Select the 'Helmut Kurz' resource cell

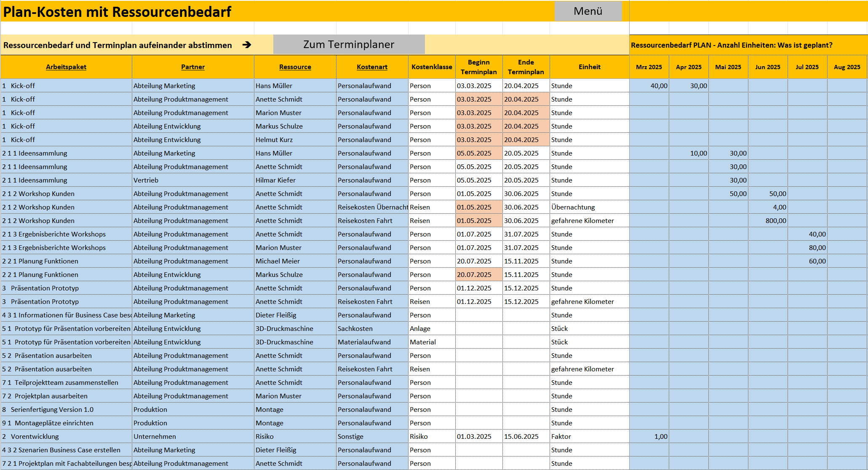(x=295, y=140)
